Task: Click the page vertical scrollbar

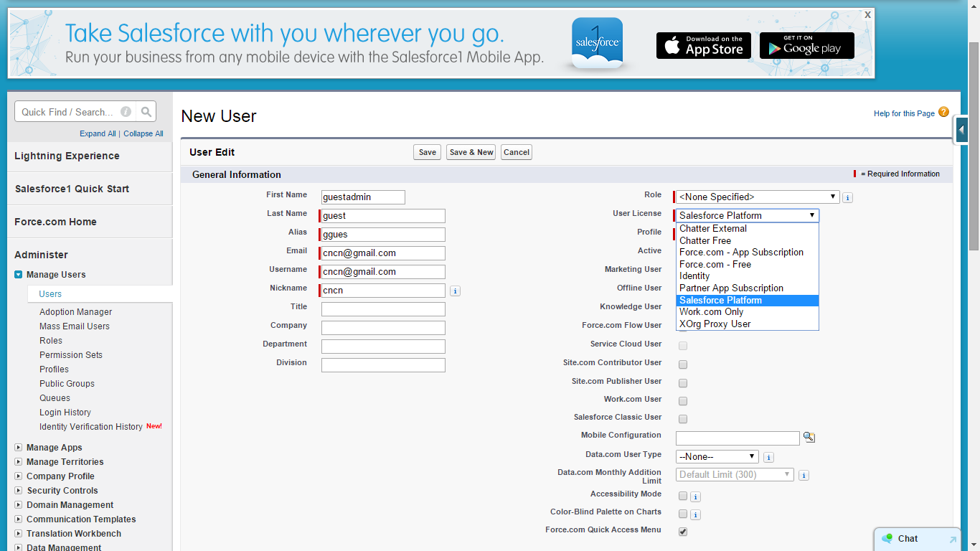Action: [974, 146]
